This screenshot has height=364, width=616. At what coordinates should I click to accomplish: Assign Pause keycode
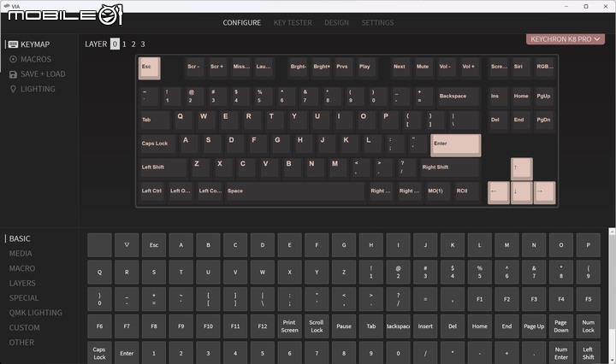coord(344,326)
